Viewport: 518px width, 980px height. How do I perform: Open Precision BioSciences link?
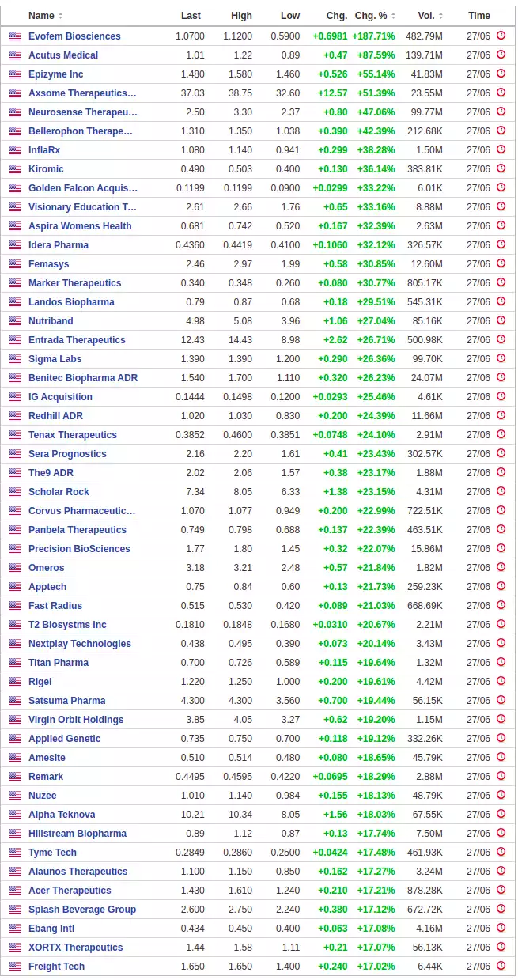click(x=79, y=549)
